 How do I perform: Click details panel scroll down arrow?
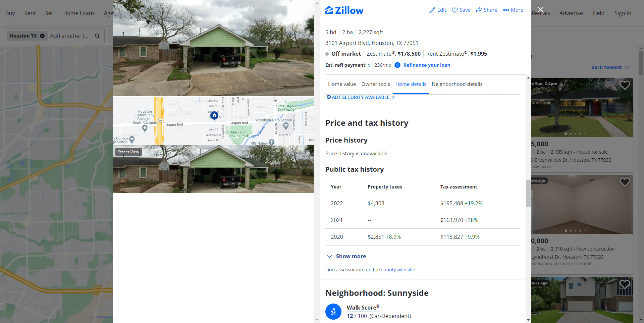point(528,320)
